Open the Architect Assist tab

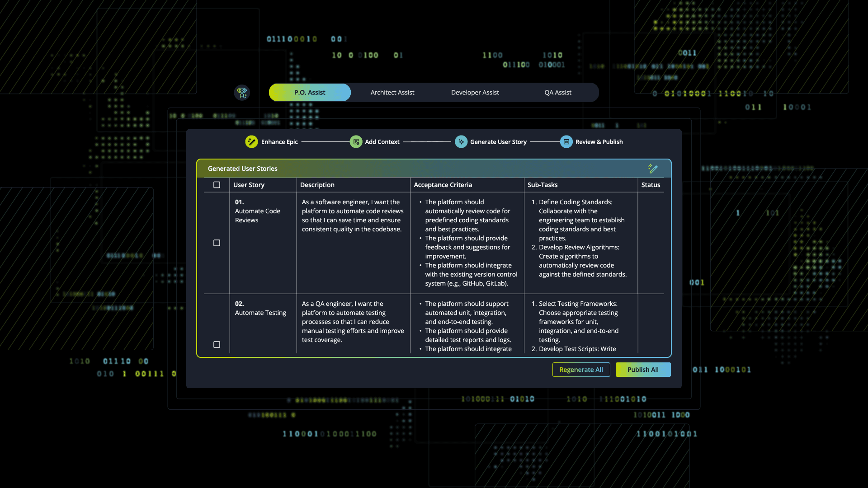click(392, 93)
